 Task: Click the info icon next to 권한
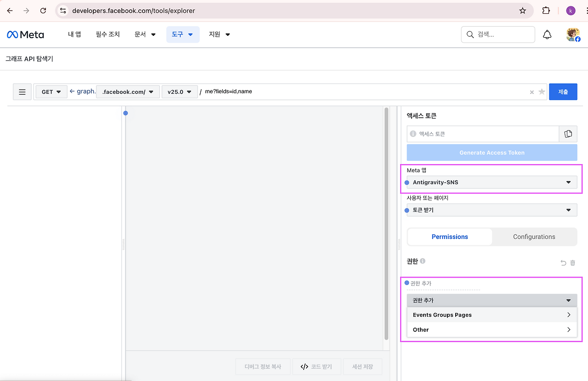click(423, 261)
